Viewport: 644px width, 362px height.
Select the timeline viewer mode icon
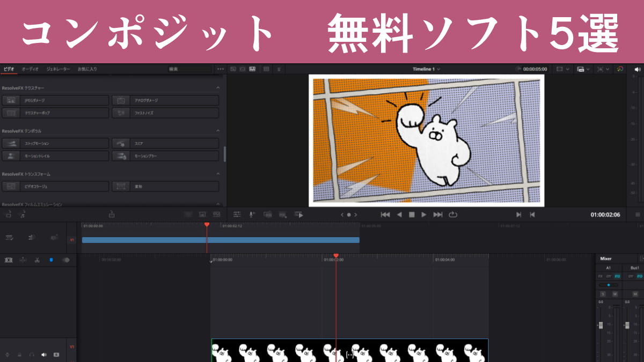click(x=252, y=69)
